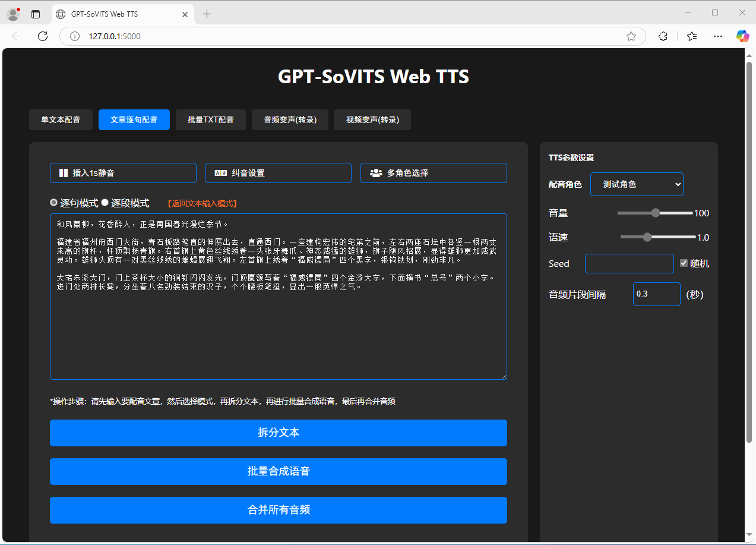The image size is (756, 545).
Task: Uncheck the 随机 seed checkbox
Action: [x=683, y=263]
